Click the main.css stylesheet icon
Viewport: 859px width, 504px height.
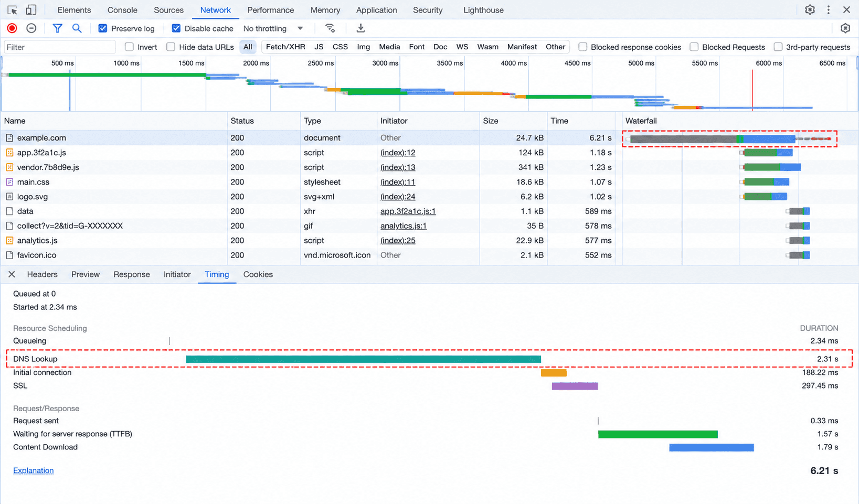point(9,182)
